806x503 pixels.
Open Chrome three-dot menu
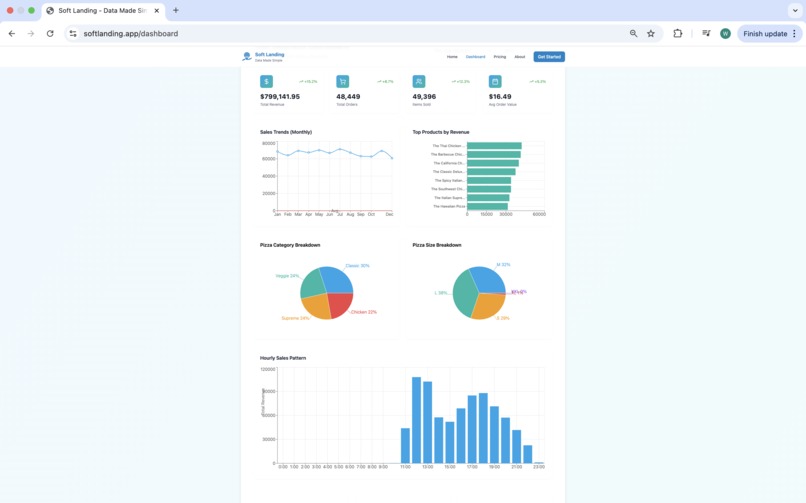(x=794, y=33)
